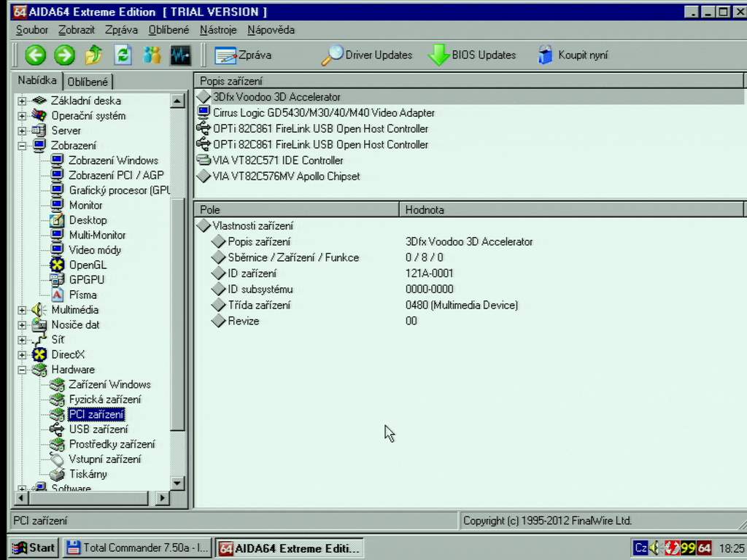Go up one level with the Up arrow icon

click(94, 55)
